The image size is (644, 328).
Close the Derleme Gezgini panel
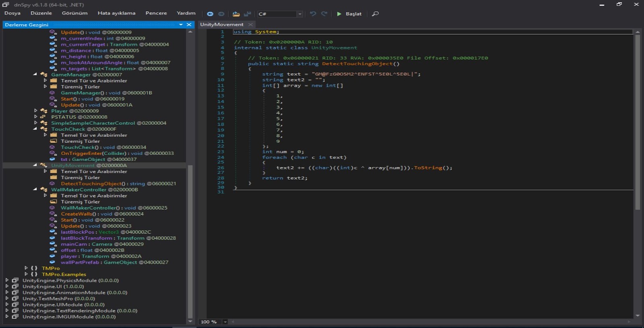coord(189,25)
